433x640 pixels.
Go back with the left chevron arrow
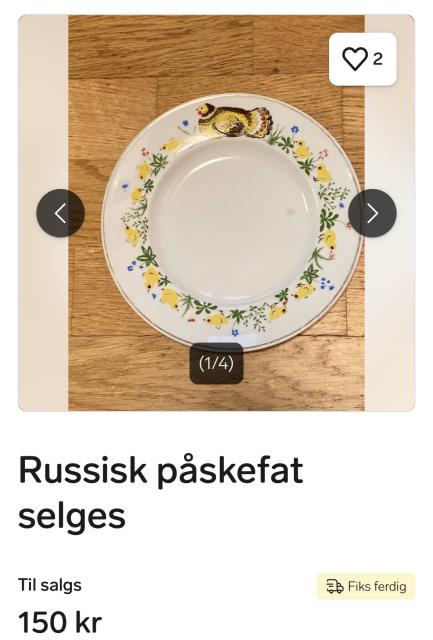click(60, 213)
